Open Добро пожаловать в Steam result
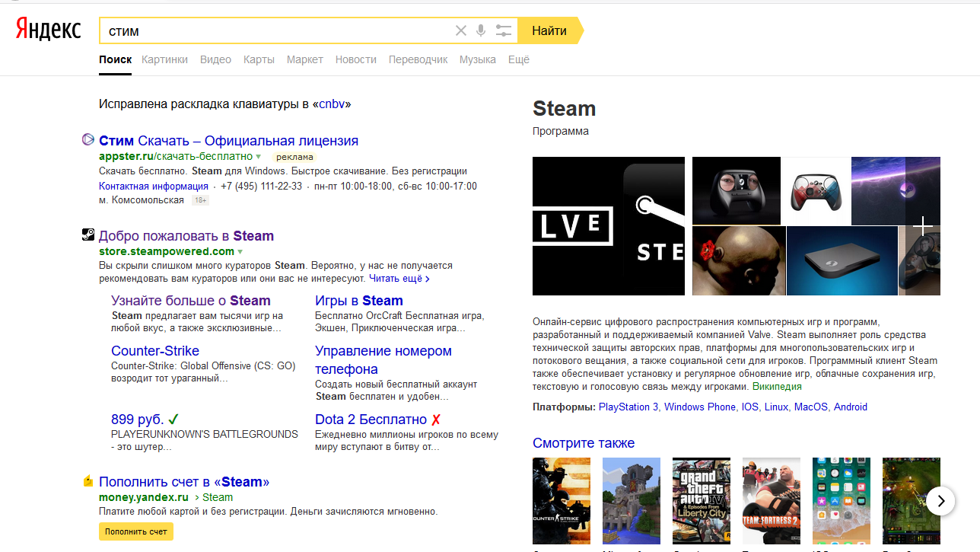 [186, 236]
